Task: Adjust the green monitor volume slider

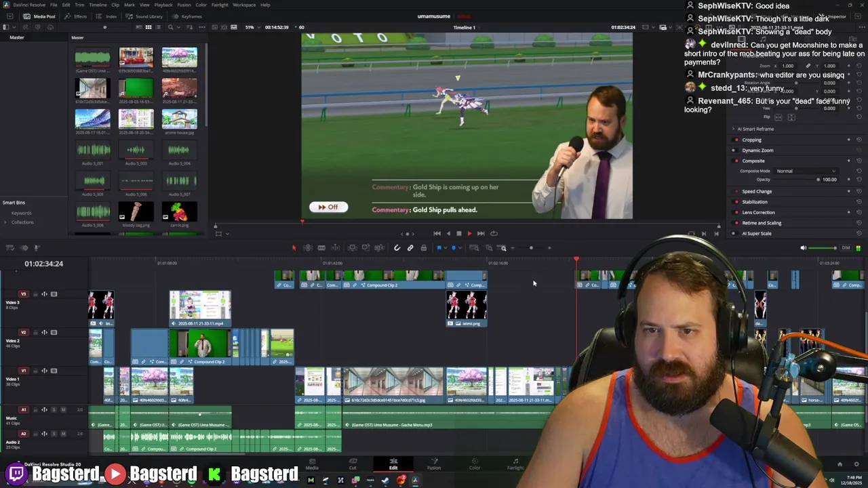Action: (x=823, y=248)
